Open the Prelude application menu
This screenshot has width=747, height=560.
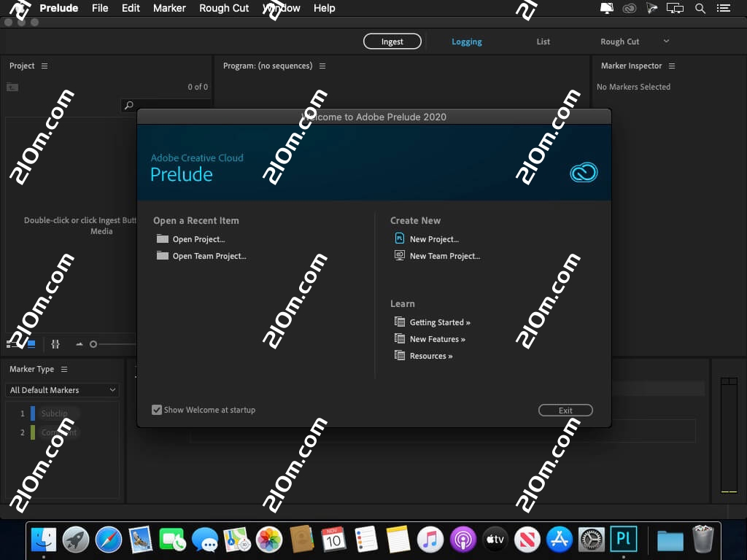tap(58, 8)
